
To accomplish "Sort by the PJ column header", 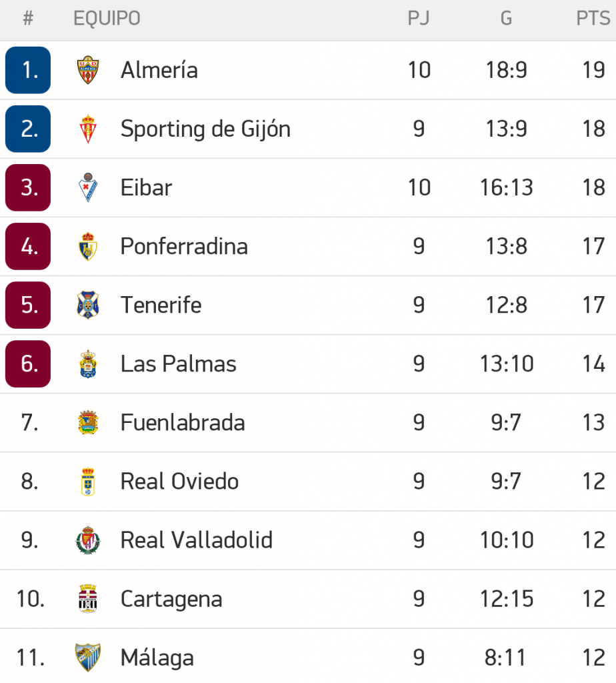I will [419, 19].
